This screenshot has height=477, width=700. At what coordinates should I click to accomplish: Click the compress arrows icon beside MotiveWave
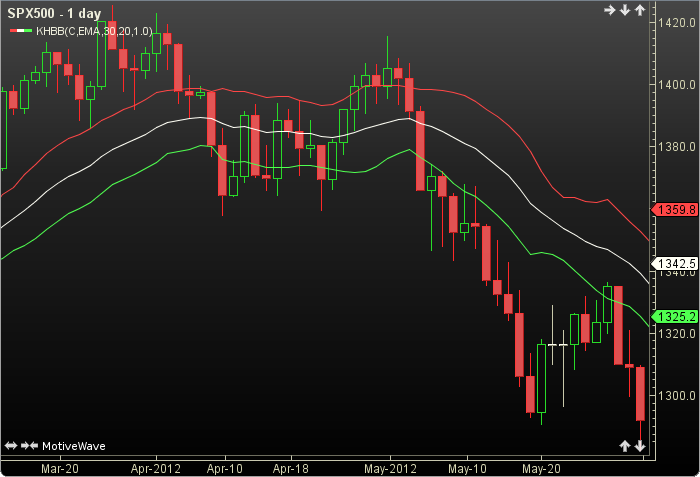pos(29,445)
